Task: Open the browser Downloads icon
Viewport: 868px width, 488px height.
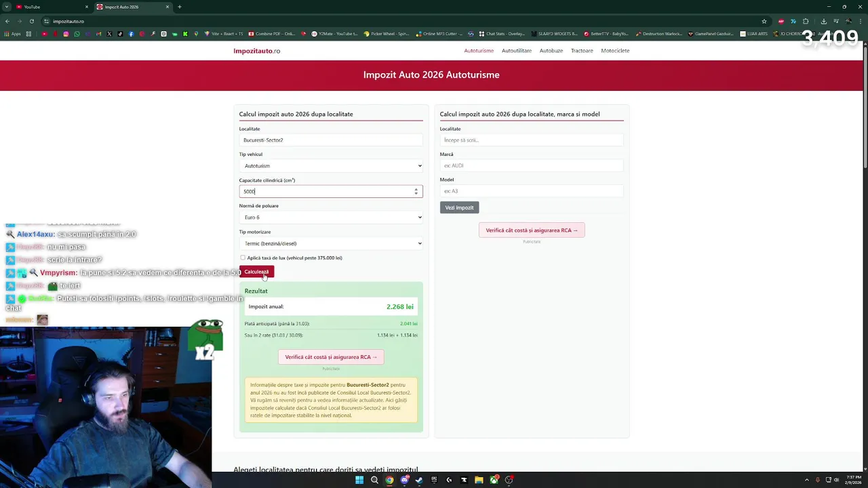Action: (824, 21)
